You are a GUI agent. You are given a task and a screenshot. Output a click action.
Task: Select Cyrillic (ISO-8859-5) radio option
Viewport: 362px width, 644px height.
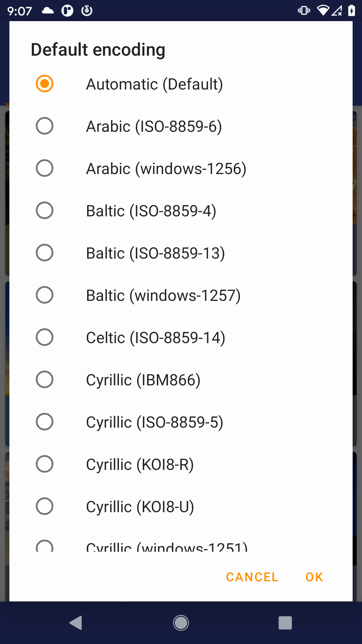(x=45, y=422)
